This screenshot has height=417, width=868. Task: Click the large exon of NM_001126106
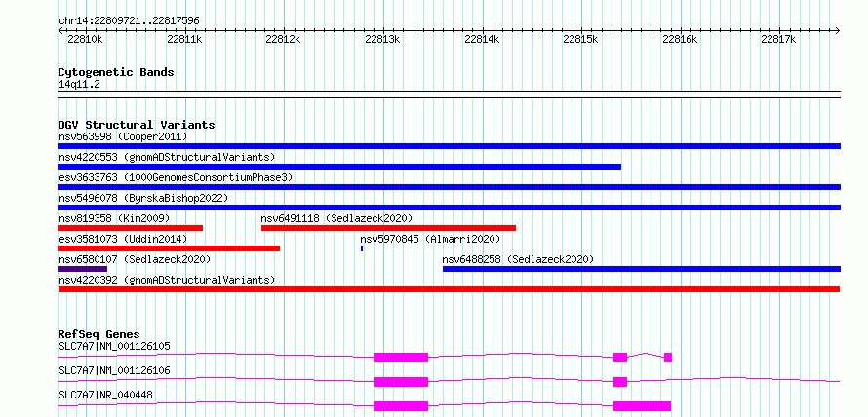[x=401, y=382]
